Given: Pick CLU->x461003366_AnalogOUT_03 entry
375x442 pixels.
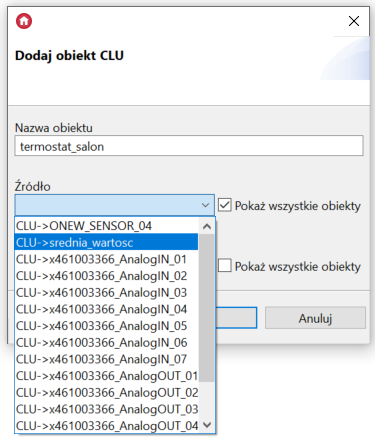Looking at the screenshot, I should click(106, 409).
